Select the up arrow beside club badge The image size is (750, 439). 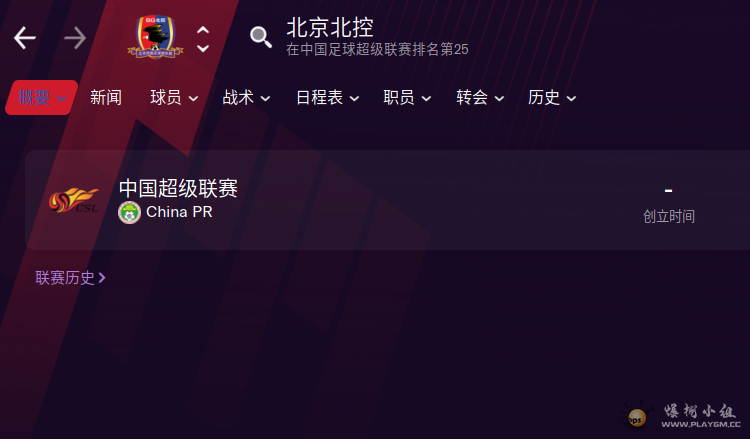point(203,30)
